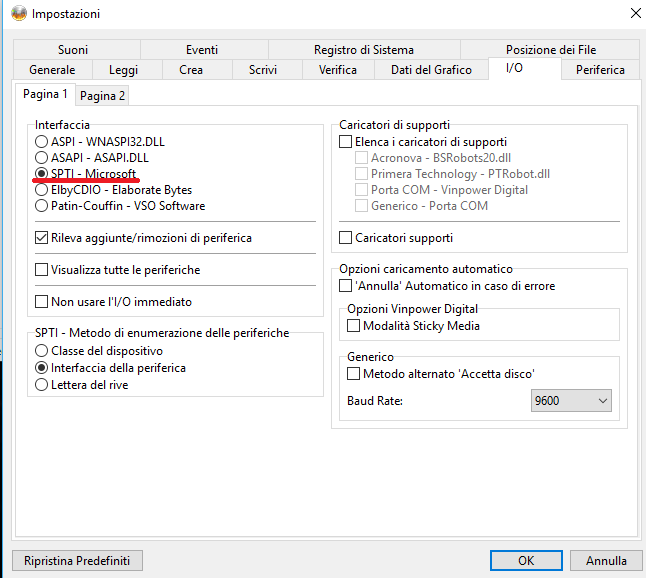Open the Generale tab
This screenshot has width=646, height=578.
coord(52,70)
